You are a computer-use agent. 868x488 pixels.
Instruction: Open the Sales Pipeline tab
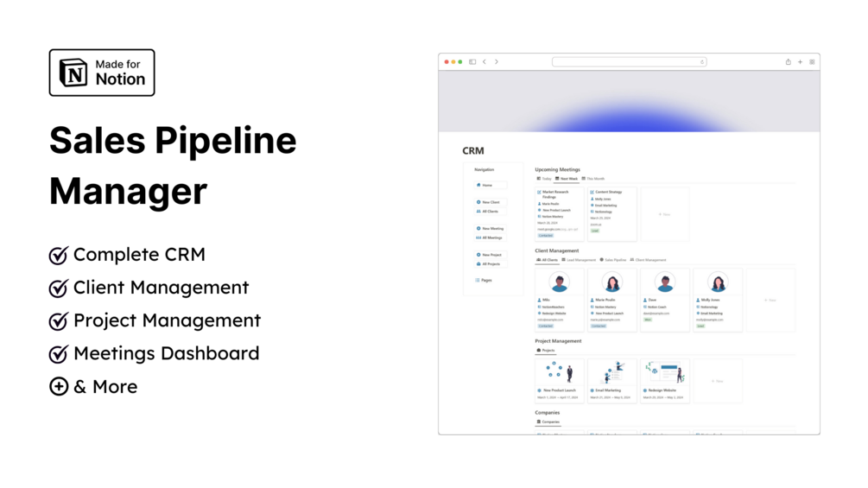[x=613, y=260]
